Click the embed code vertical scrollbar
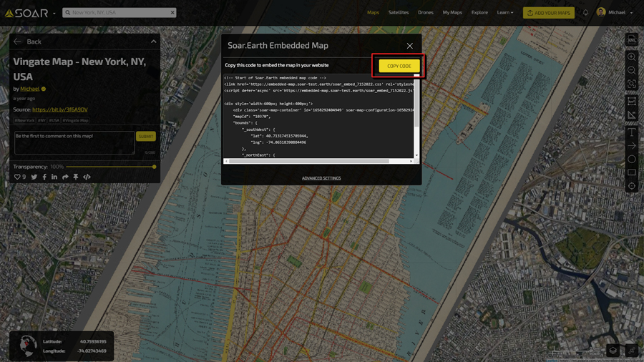The height and width of the screenshot is (362, 644). tap(416, 104)
